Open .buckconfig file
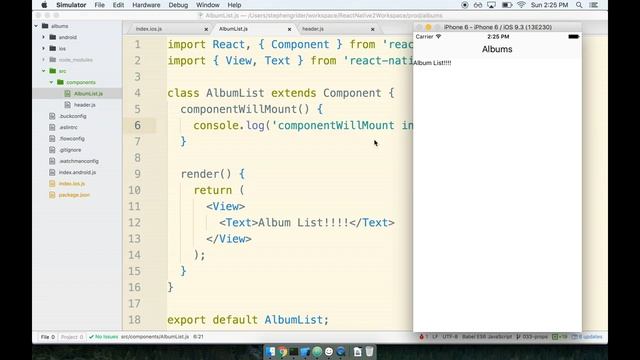Viewport: 640px width, 360px height. pos(73,116)
